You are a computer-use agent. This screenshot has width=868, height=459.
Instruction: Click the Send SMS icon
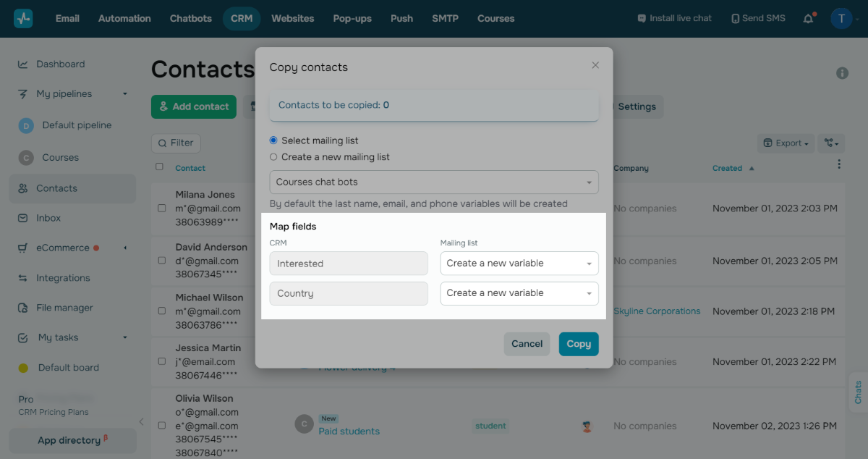click(735, 19)
